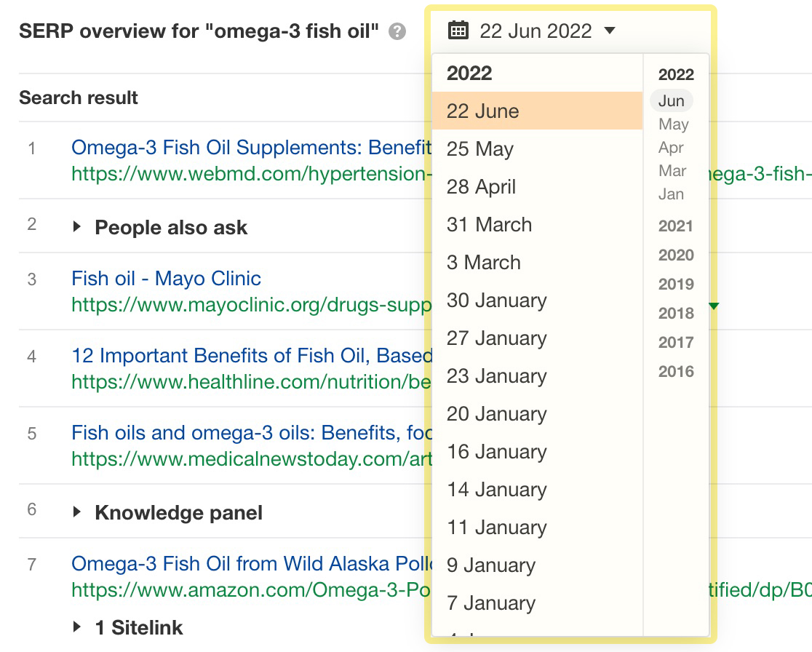Viewport: 812px width, 652px height.
Task: Open the Mayo Clinic Fish oil link
Action: click(x=166, y=278)
